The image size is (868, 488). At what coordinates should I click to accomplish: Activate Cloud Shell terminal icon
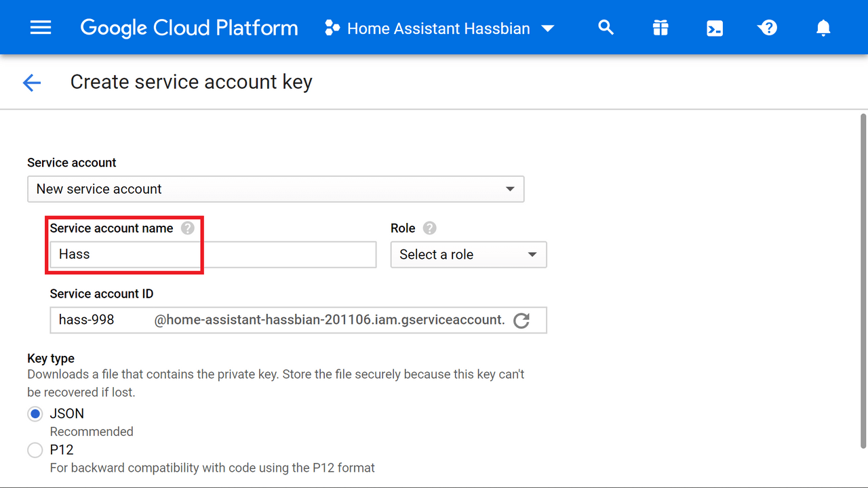pos(714,28)
